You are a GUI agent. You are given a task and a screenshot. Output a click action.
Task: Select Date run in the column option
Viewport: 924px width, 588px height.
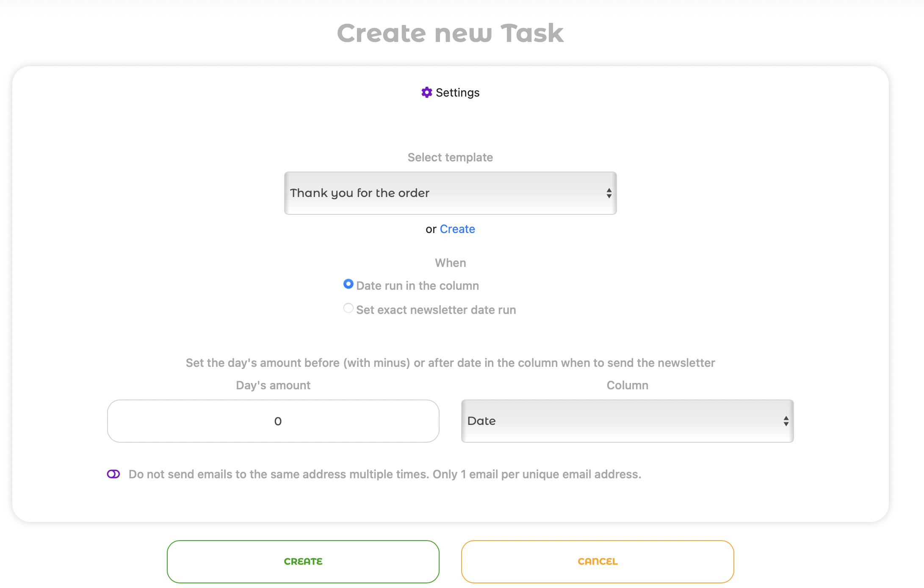pyautogui.click(x=348, y=284)
